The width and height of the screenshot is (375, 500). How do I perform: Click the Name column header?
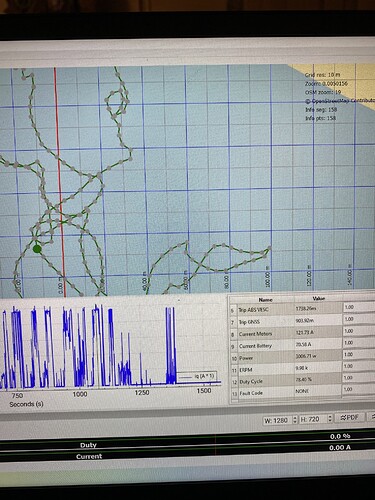[265, 299]
